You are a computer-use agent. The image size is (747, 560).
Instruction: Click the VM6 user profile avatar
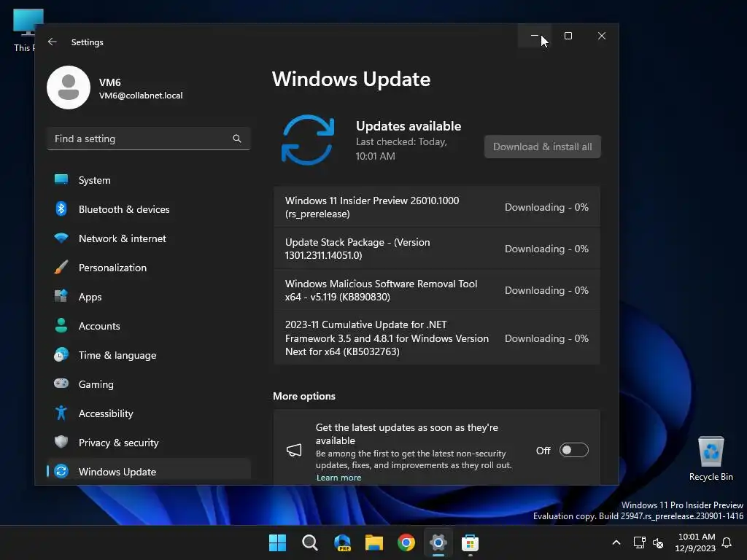69,87
